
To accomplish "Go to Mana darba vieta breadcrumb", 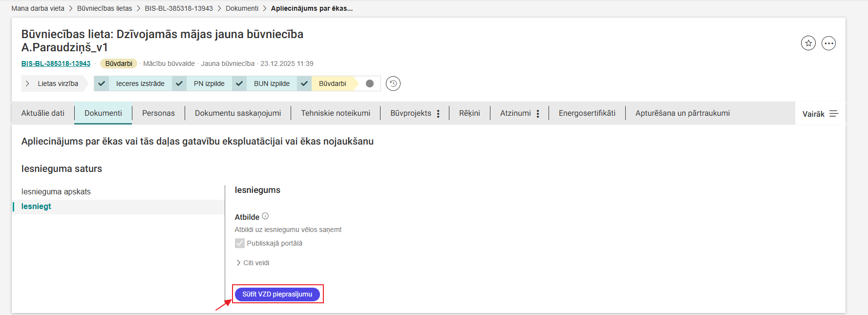I will coord(38,8).
